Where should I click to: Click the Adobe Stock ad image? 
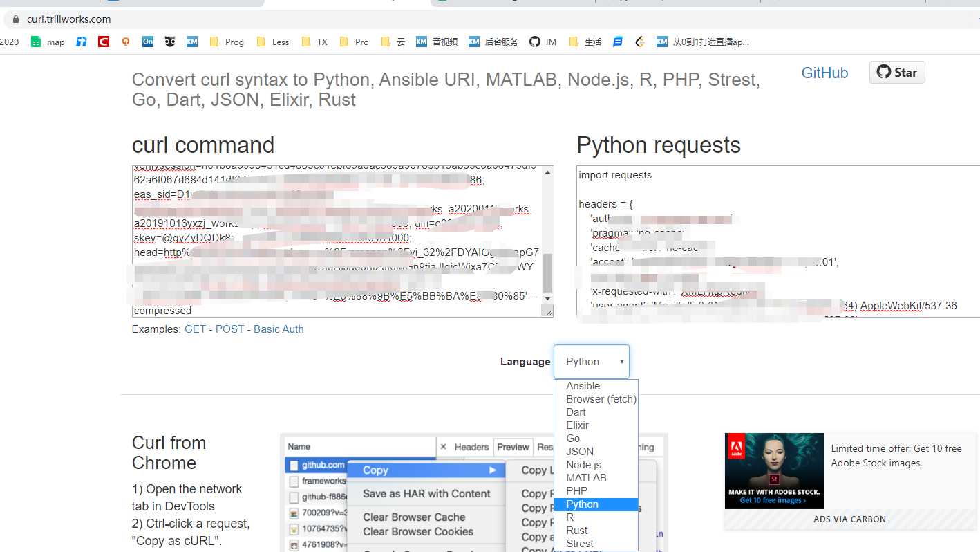pyautogui.click(x=774, y=471)
